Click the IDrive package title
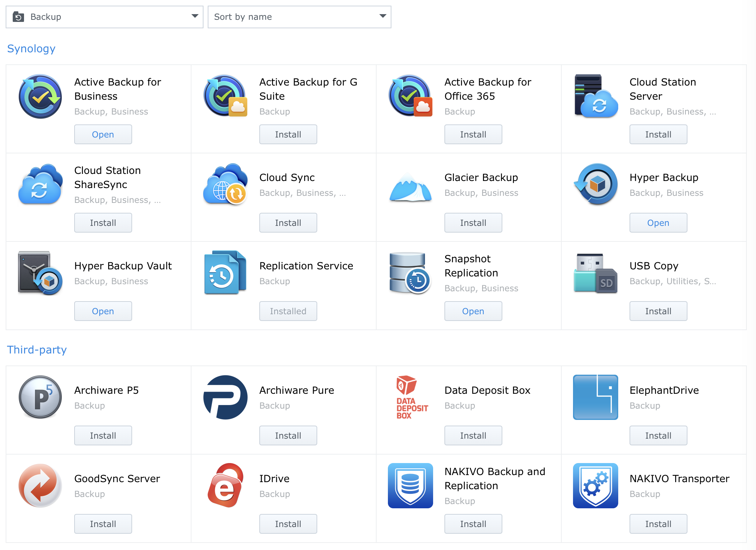 (x=274, y=479)
